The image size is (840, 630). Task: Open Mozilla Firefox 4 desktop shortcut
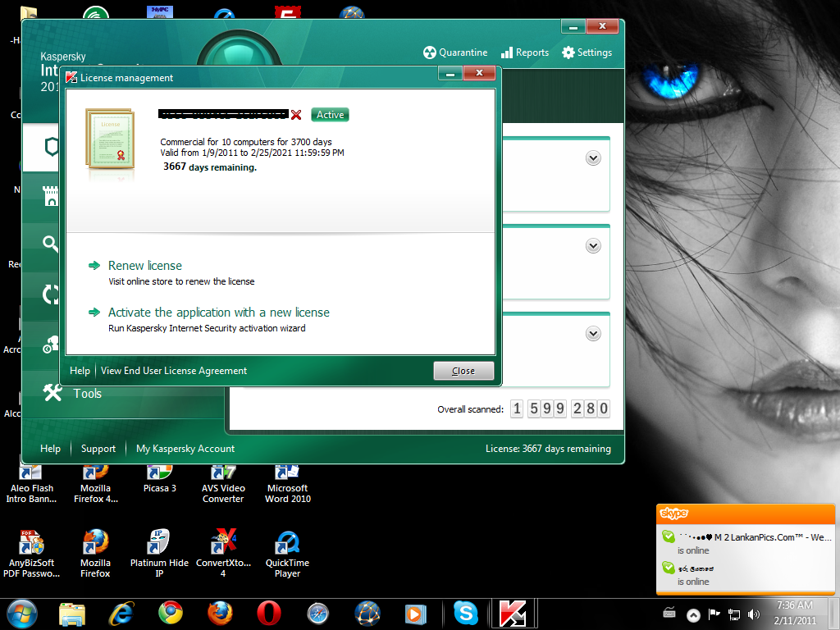coord(95,484)
